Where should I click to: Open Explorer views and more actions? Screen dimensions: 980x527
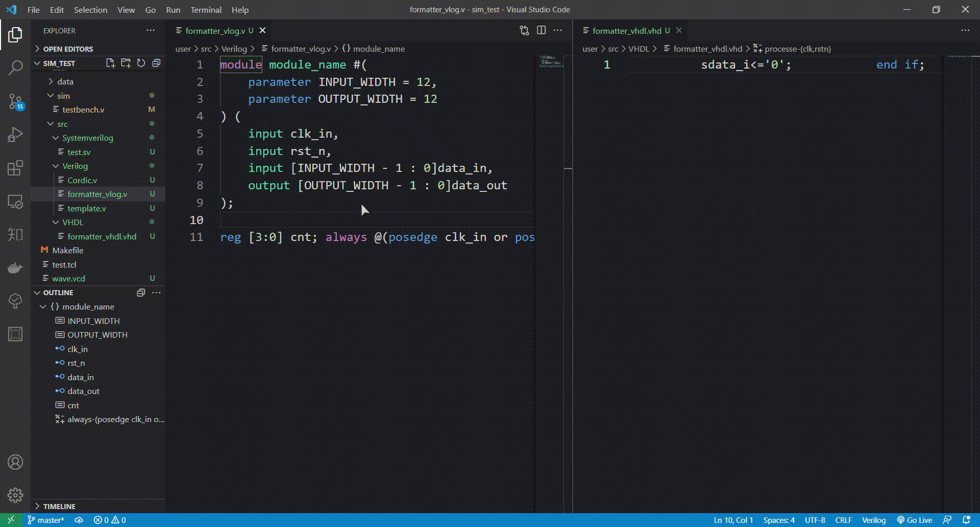[x=151, y=31]
